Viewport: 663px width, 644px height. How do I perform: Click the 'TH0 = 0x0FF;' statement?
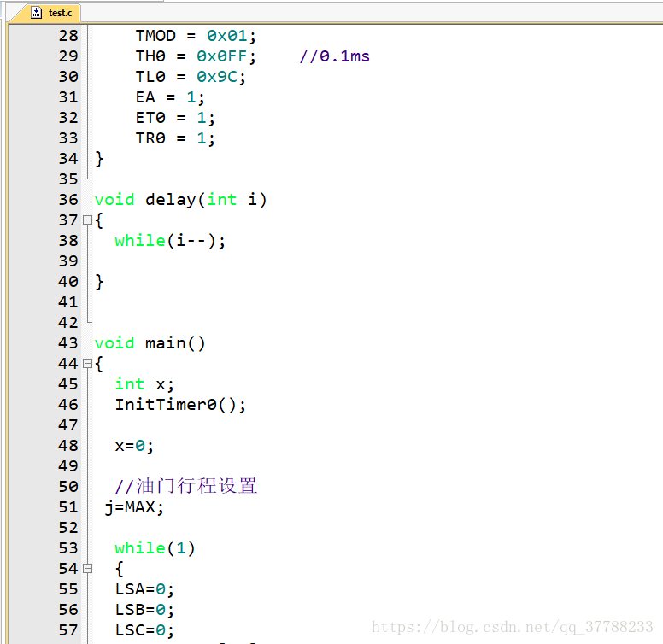click(x=196, y=56)
